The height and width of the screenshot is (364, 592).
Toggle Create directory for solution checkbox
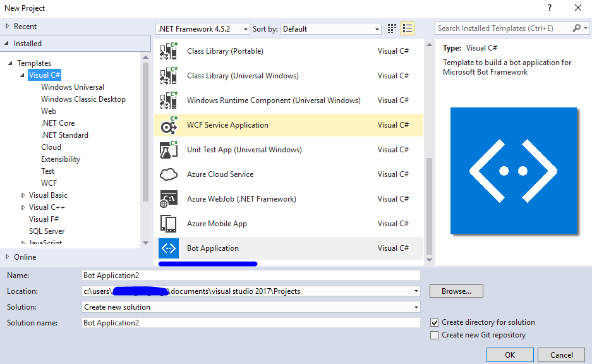click(435, 322)
